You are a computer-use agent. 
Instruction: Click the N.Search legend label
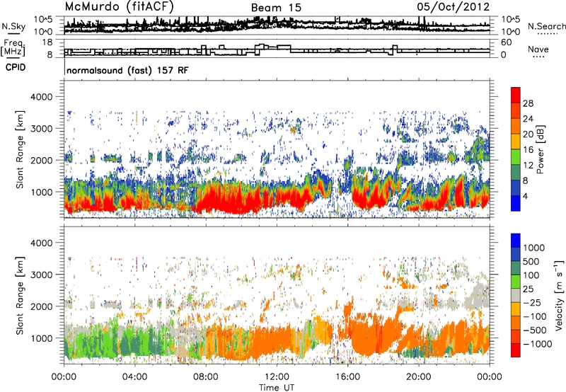(546, 26)
